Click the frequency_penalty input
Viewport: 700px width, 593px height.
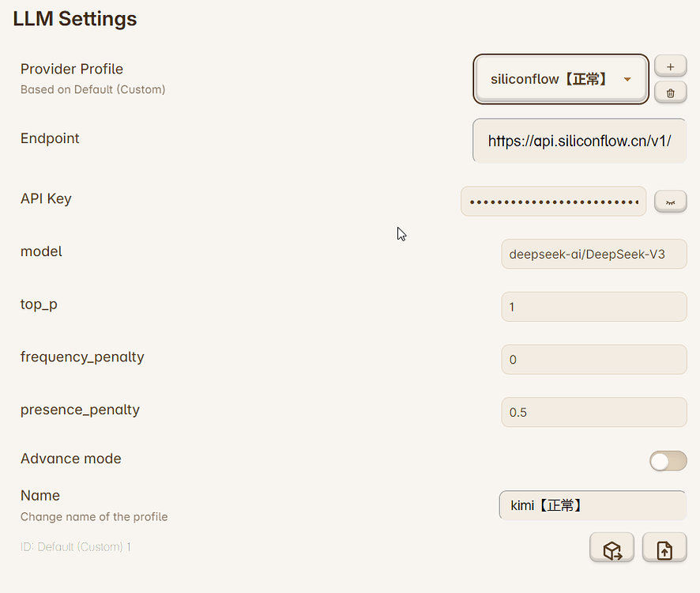[x=593, y=360]
